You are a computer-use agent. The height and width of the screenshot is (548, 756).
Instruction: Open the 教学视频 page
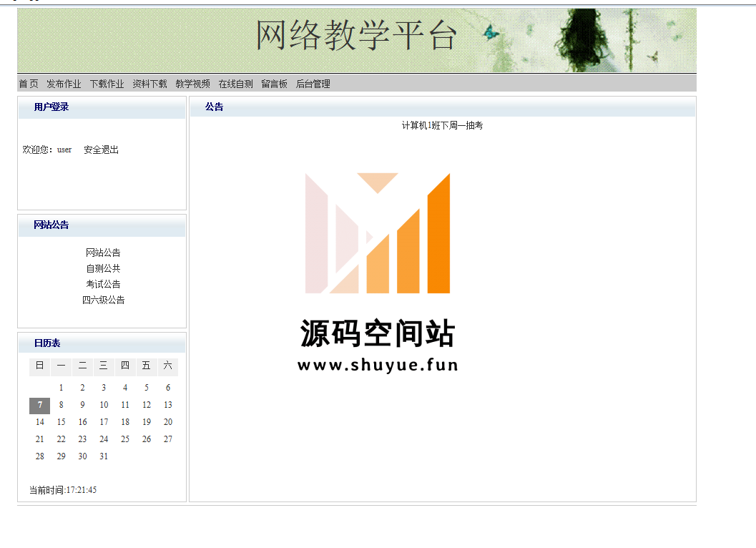click(192, 84)
